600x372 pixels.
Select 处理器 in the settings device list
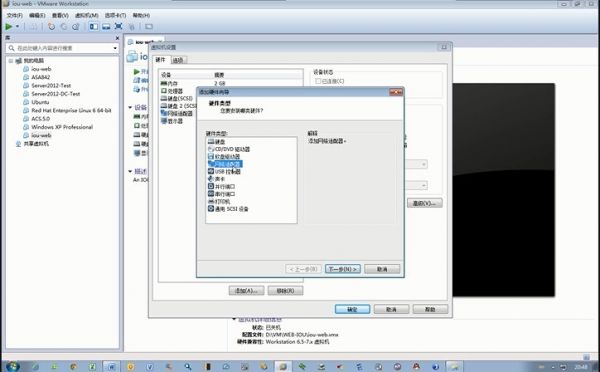172,91
